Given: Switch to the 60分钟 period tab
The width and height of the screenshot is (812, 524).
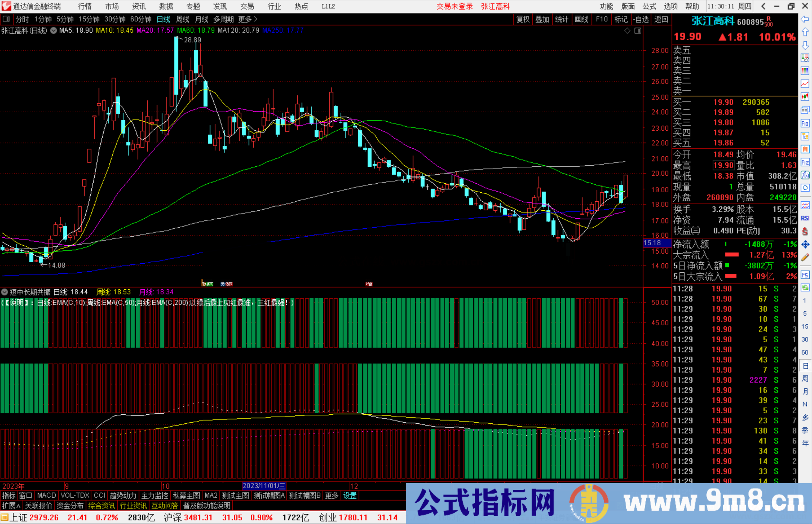Looking at the screenshot, I should pos(141,19).
